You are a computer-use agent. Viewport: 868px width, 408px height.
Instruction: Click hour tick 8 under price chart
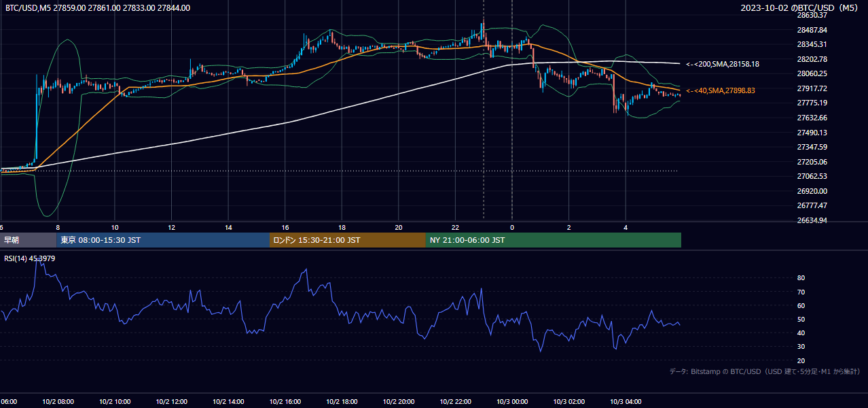[x=58, y=228]
